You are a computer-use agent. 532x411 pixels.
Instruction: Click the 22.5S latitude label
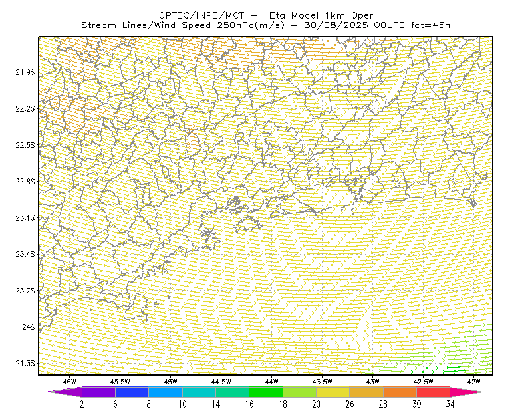pos(25,145)
